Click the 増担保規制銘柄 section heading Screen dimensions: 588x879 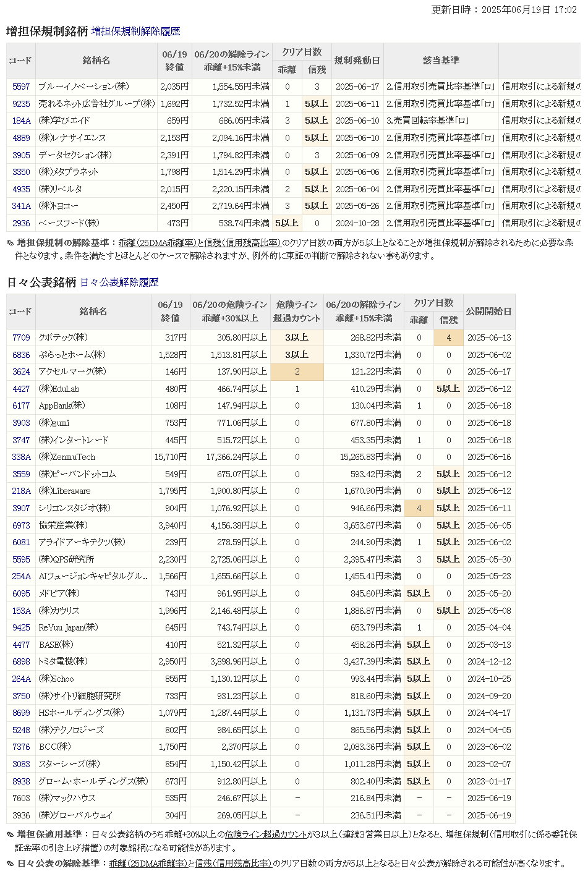point(47,31)
